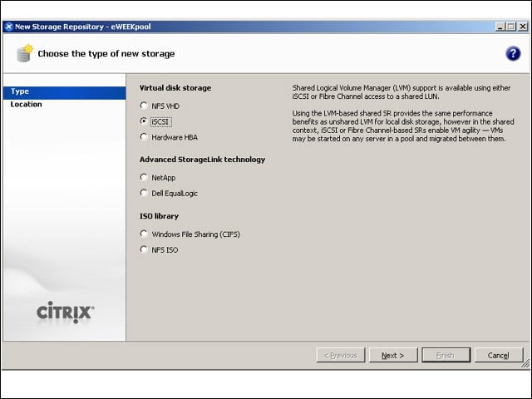532x399 pixels.
Task: Click the XenCenter title bar app icon
Action: pyautogui.click(x=9, y=27)
